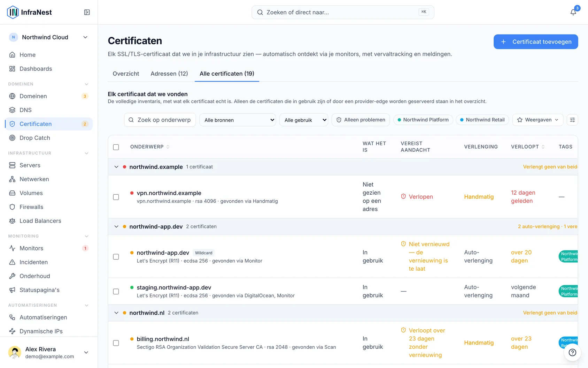
Task: Click the Wildcard badge
Action: point(203,253)
